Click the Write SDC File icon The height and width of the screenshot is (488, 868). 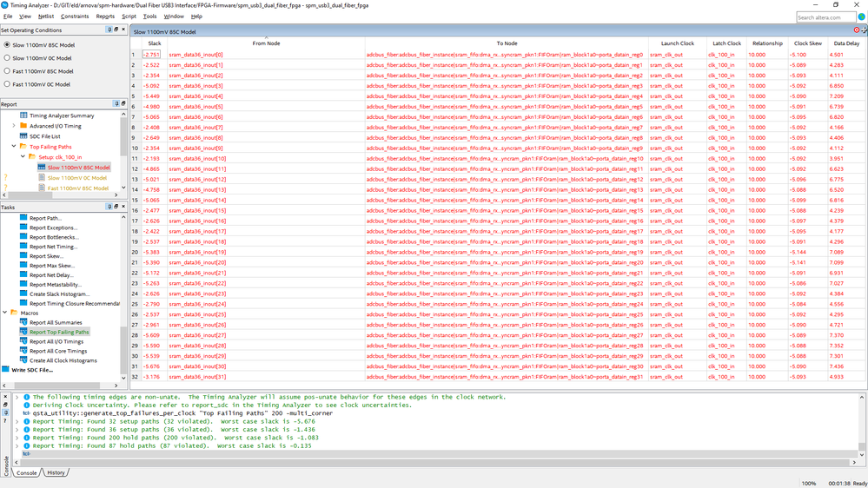pyautogui.click(x=6, y=370)
